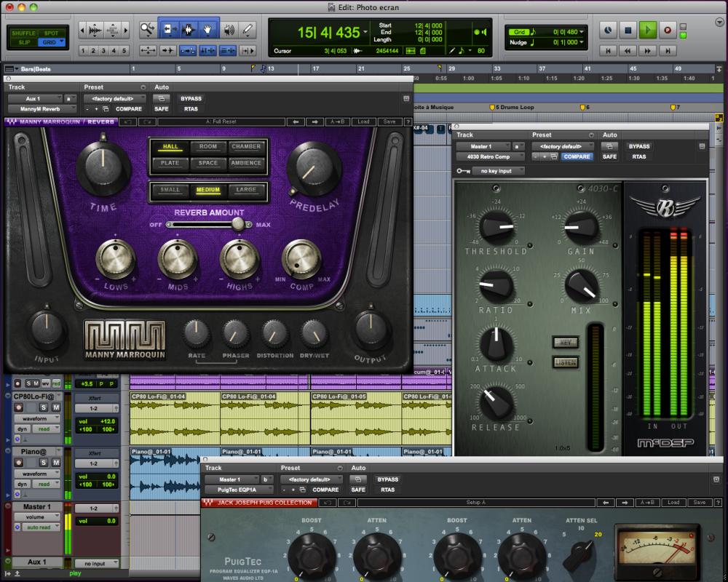Click BYPASS in the Manny Marroquin Reverb header
Viewport: 728px width, 582px height.
[x=191, y=98]
